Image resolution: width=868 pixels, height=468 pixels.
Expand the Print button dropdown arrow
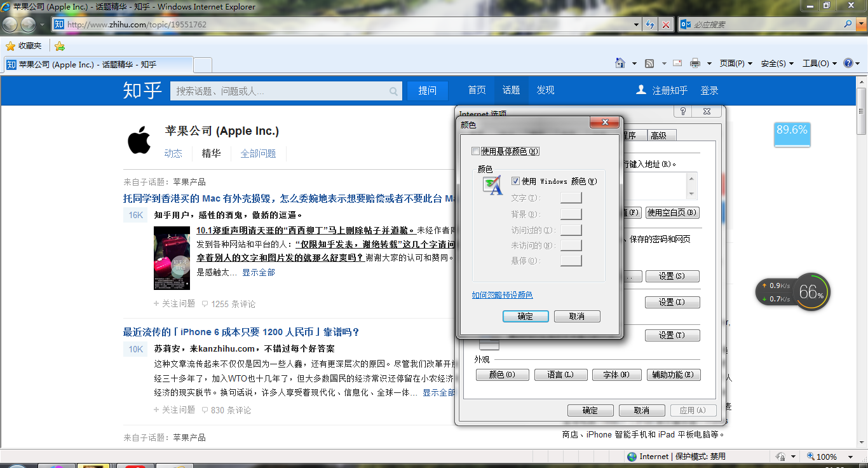(709, 64)
